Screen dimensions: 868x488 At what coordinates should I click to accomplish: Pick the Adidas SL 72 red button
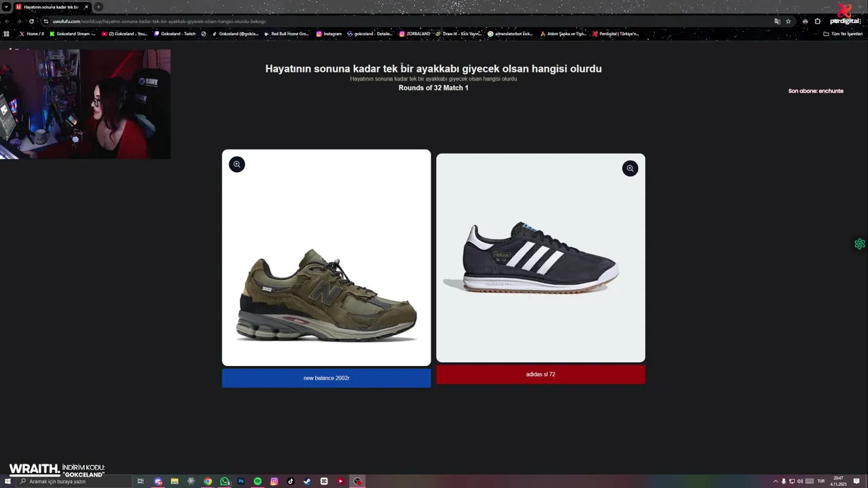tap(540, 374)
